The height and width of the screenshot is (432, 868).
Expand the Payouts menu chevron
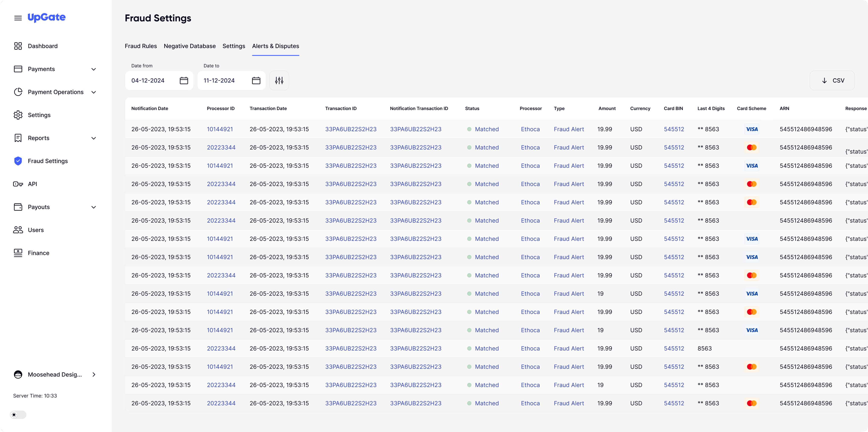(94, 207)
